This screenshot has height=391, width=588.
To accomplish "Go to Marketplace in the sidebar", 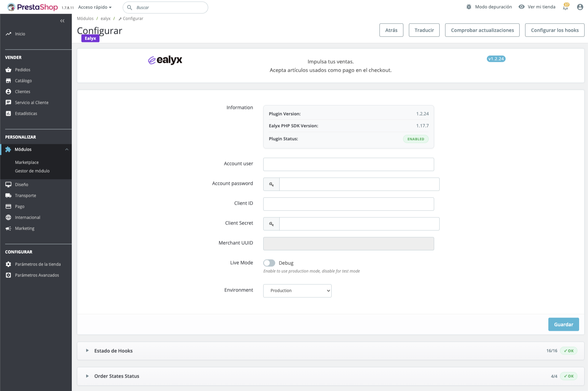I will click(x=27, y=162).
